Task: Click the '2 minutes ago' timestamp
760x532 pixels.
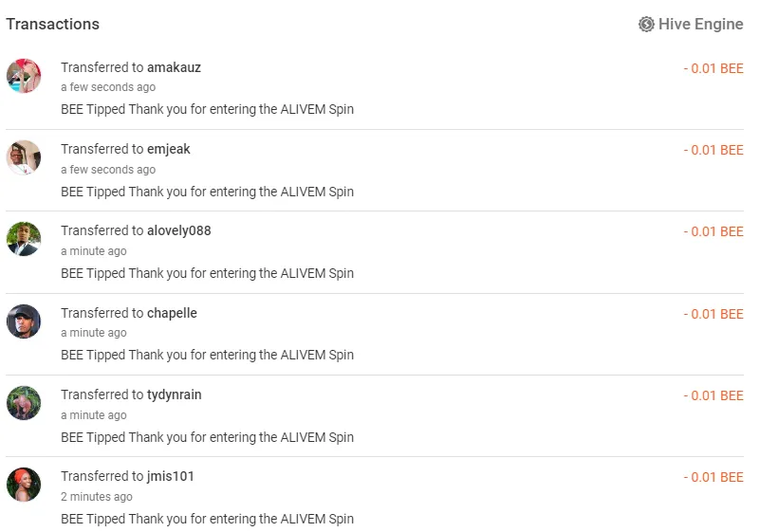Action: (x=97, y=497)
